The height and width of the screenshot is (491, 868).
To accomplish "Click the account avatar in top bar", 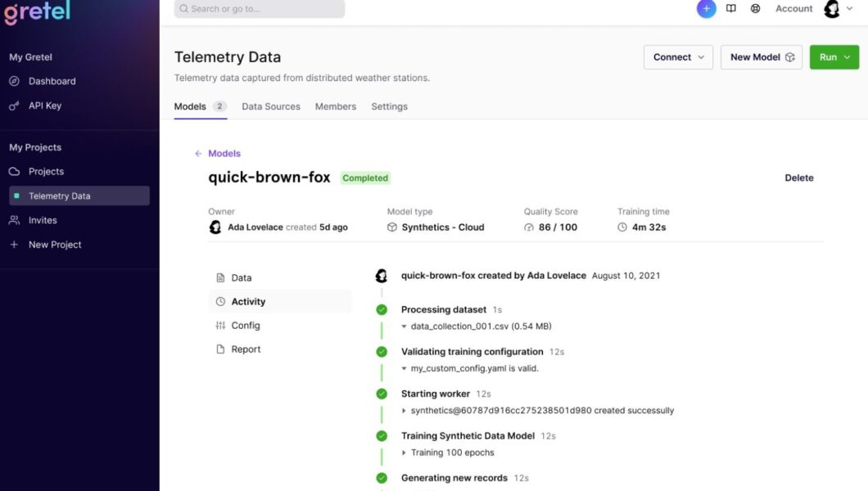I will tap(831, 9).
